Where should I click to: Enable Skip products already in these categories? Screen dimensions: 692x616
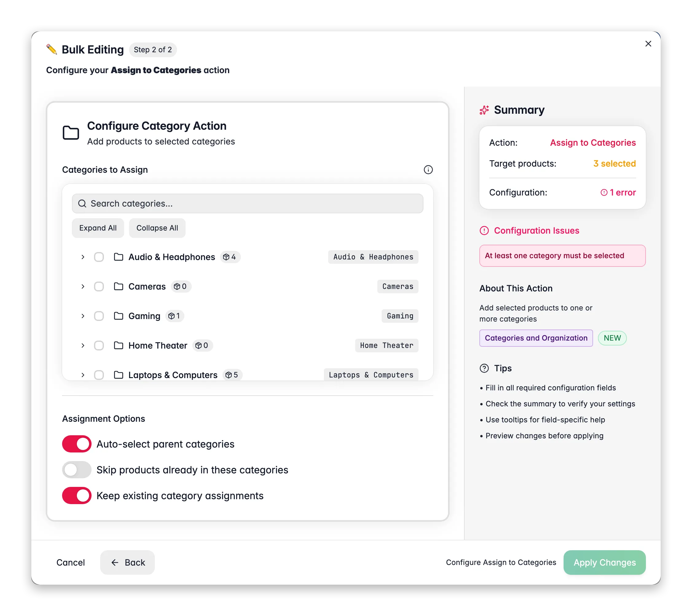77,470
